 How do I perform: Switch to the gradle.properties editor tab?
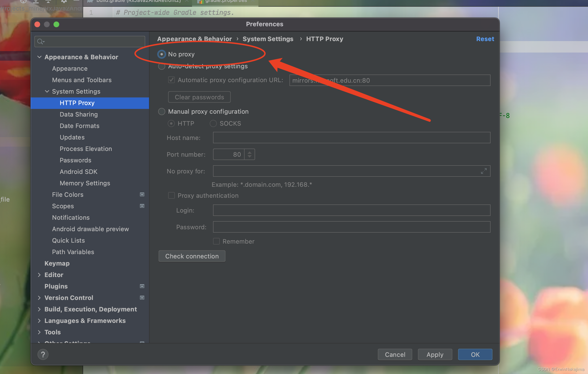pyautogui.click(x=226, y=1)
